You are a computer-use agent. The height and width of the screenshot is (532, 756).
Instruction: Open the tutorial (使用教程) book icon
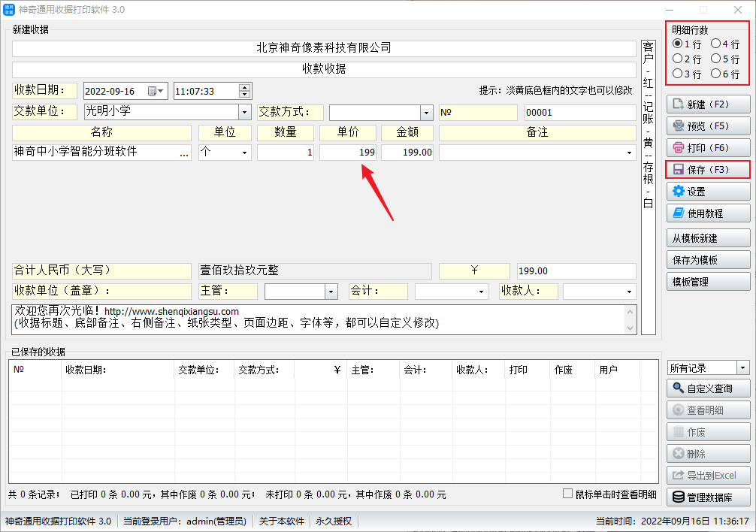678,213
